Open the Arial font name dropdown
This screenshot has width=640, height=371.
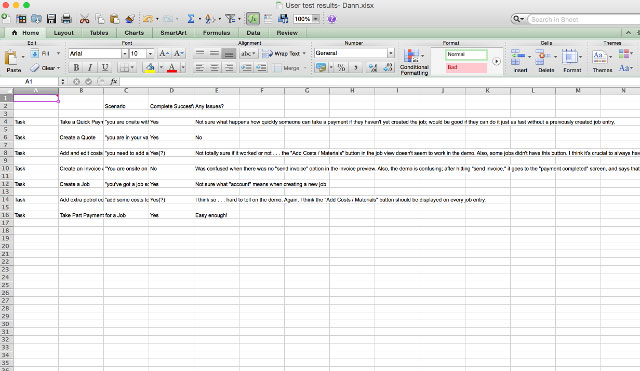tap(124, 53)
